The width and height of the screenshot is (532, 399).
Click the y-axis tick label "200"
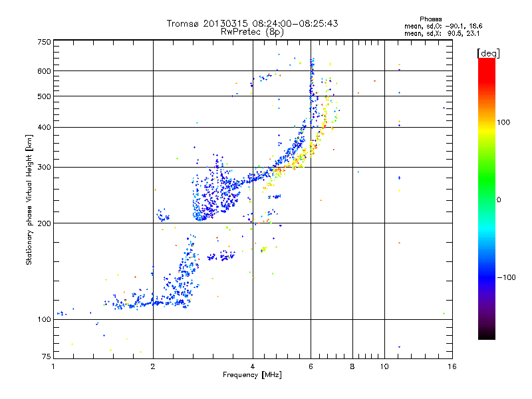click(x=44, y=223)
